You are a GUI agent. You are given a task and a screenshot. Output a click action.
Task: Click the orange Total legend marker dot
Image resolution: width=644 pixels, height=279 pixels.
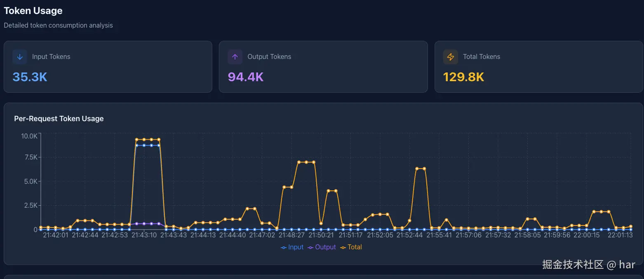tap(343, 247)
